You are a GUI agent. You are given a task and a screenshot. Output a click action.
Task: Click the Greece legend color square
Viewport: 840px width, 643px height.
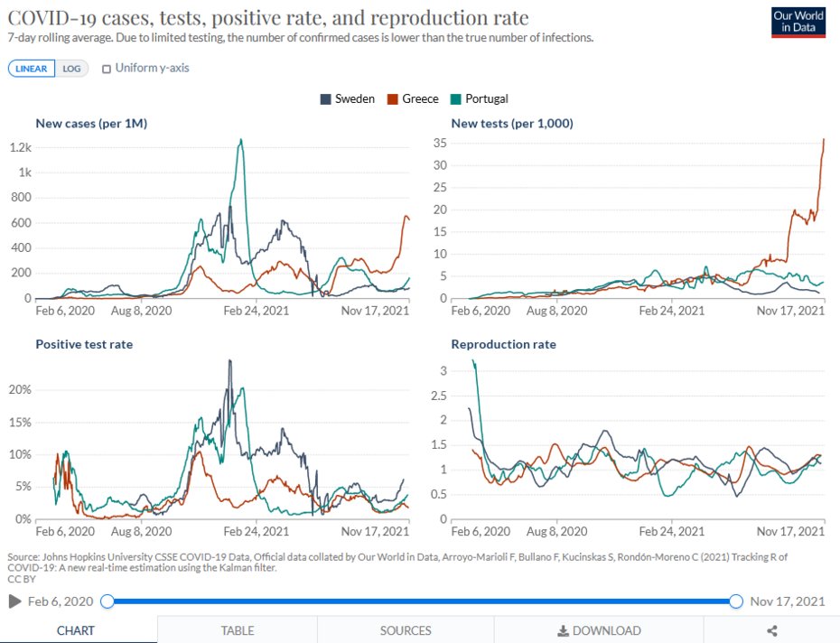tap(393, 98)
